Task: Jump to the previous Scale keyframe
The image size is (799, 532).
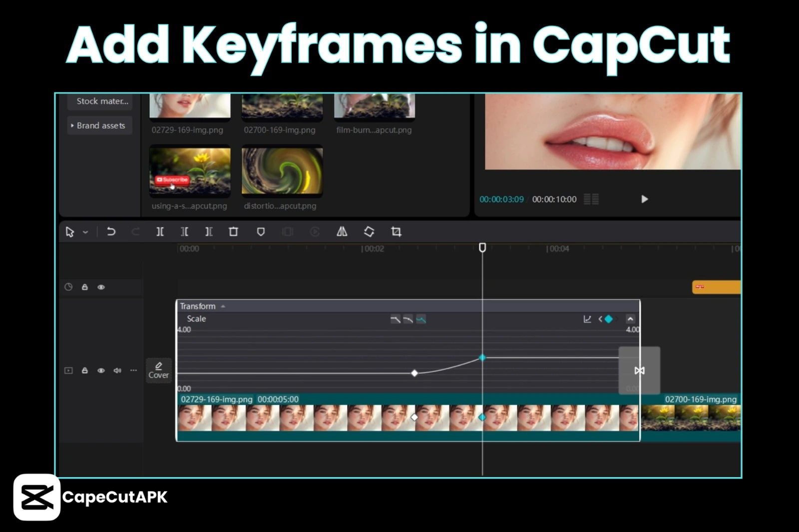Action: click(x=600, y=319)
